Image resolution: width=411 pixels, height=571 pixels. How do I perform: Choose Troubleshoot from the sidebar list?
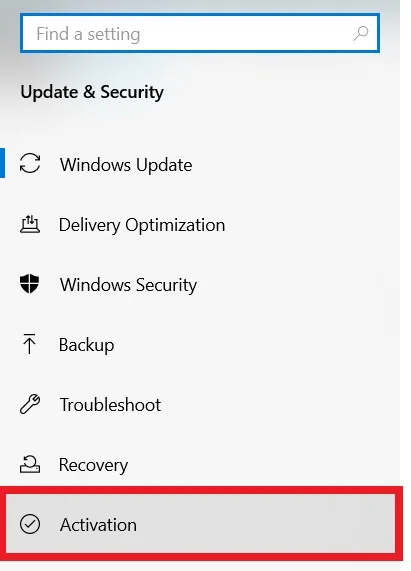[x=110, y=405]
